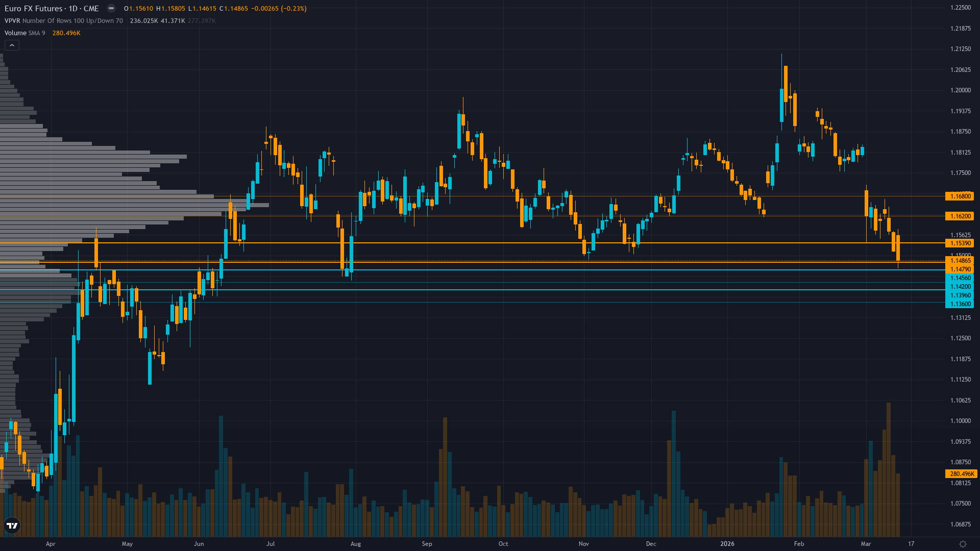Collapse the legend using the chevron arrow button
This screenshot has width=980, height=551.
pyautogui.click(x=11, y=45)
